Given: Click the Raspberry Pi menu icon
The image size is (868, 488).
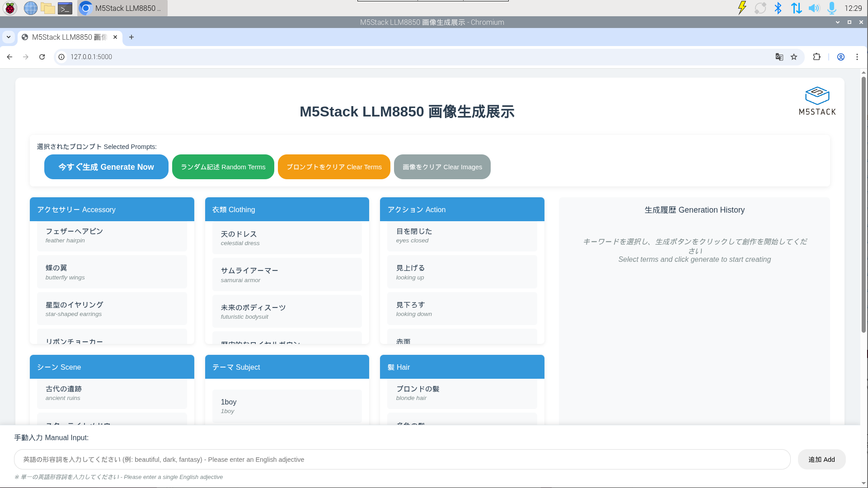Looking at the screenshot, I should [x=10, y=8].
